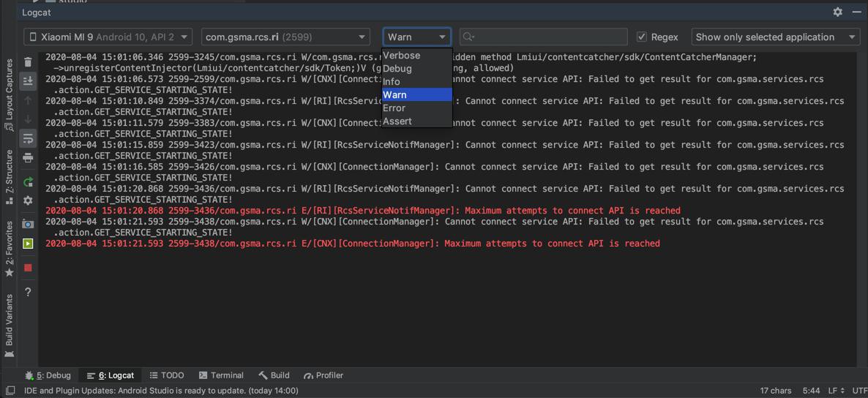The height and width of the screenshot is (398, 868).
Task: Open Logcat panel gear options
Action: 837,12
